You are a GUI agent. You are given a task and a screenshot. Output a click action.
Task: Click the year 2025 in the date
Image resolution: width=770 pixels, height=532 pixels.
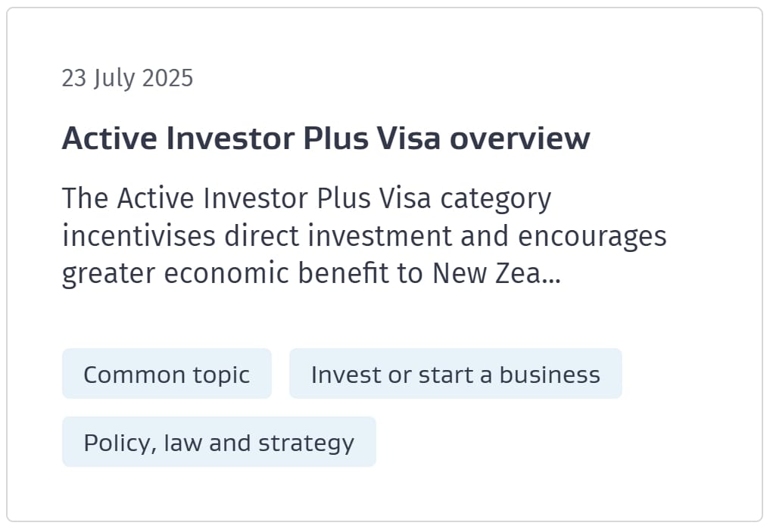[167, 78]
